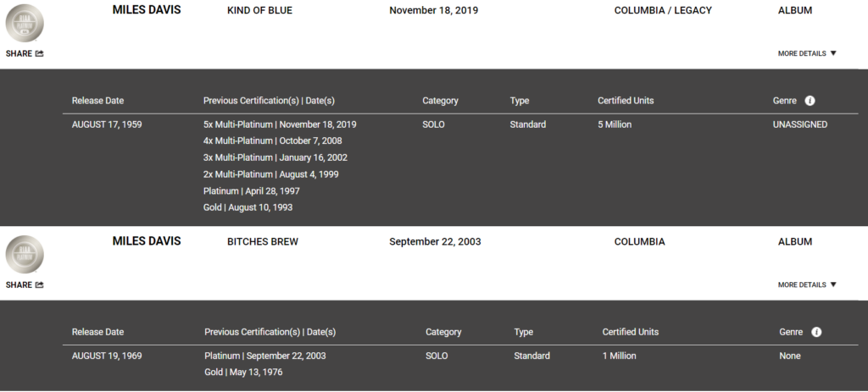Click the Columbia label for Bitches Brew
This screenshot has height=392, width=868.
tap(639, 241)
